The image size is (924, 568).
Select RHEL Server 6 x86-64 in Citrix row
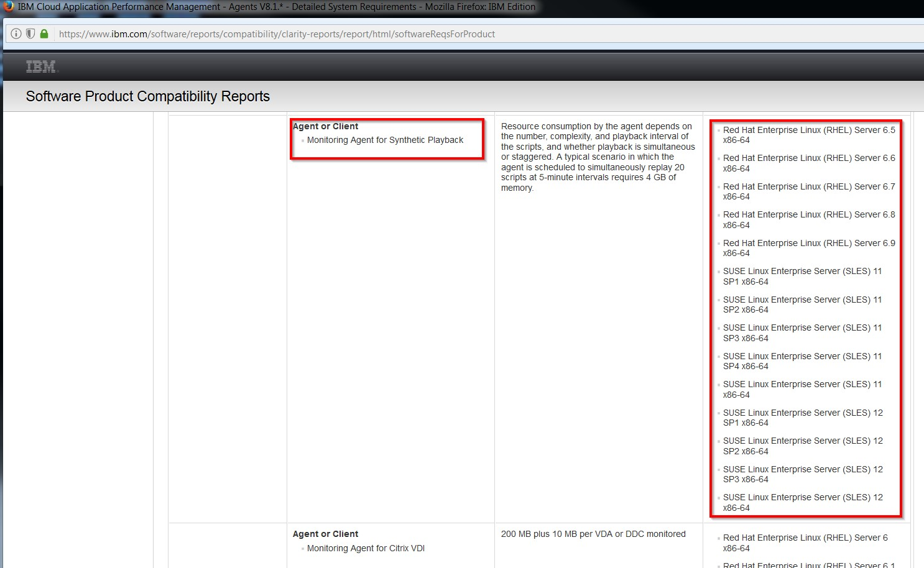(805, 543)
